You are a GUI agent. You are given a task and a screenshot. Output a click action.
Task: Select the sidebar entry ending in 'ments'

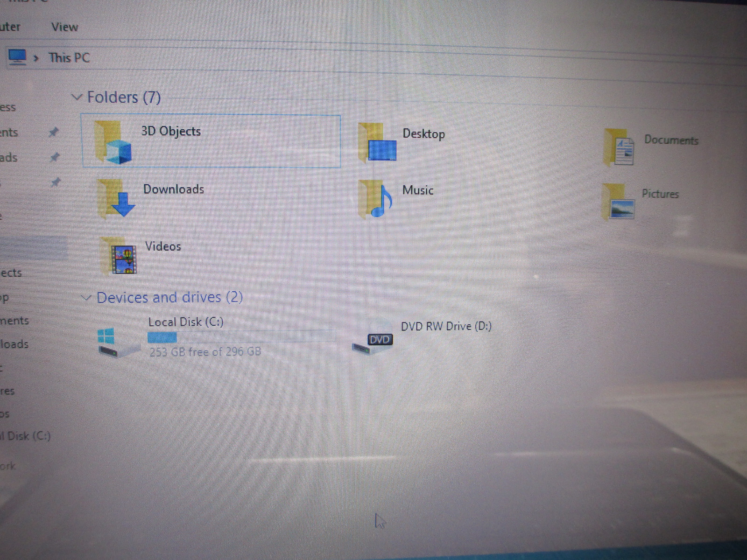click(x=14, y=321)
